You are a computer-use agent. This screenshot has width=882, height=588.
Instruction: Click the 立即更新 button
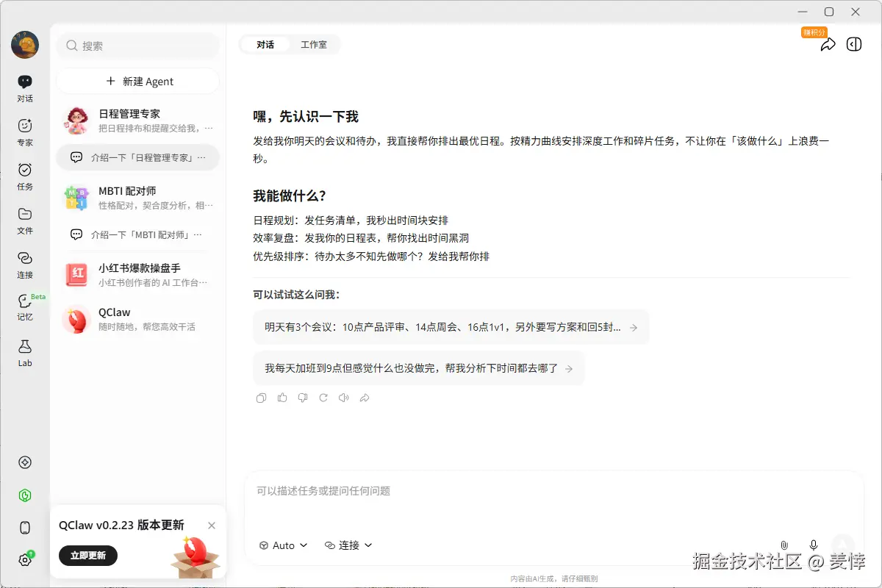pyautogui.click(x=88, y=556)
